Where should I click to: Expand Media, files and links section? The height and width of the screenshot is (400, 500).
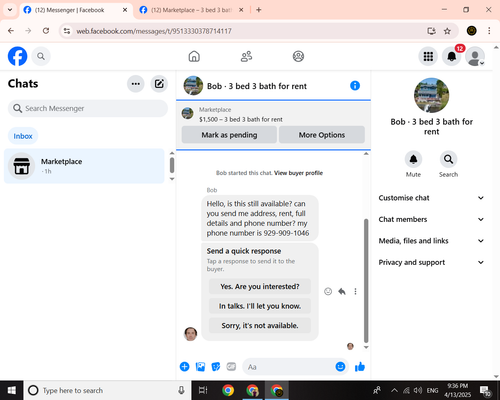pos(431,241)
